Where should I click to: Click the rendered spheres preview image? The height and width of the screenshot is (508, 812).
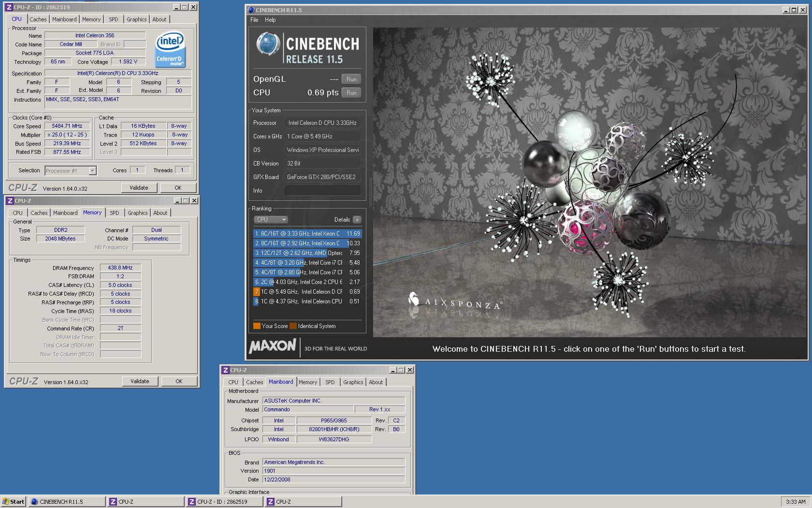tap(590, 182)
